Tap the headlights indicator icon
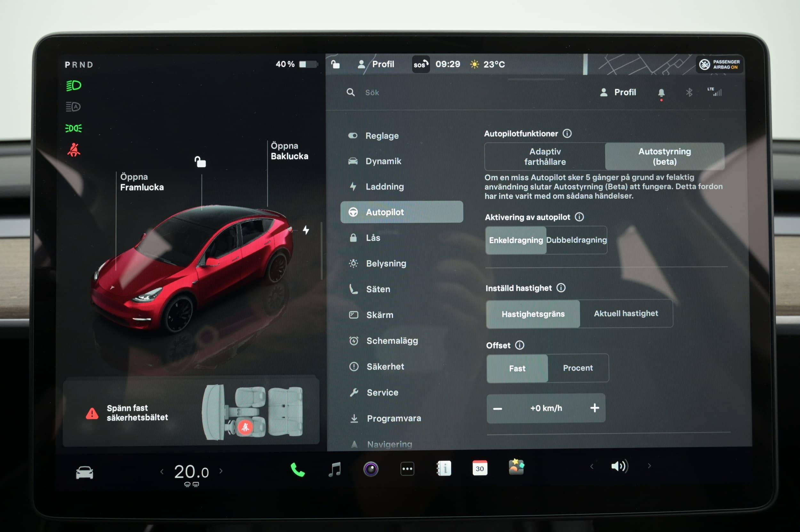800x532 pixels. (x=73, y=85)
